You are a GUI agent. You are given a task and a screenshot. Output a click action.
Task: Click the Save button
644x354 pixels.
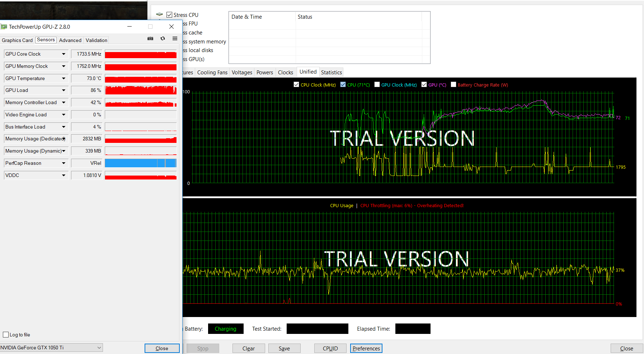[284, 348]
